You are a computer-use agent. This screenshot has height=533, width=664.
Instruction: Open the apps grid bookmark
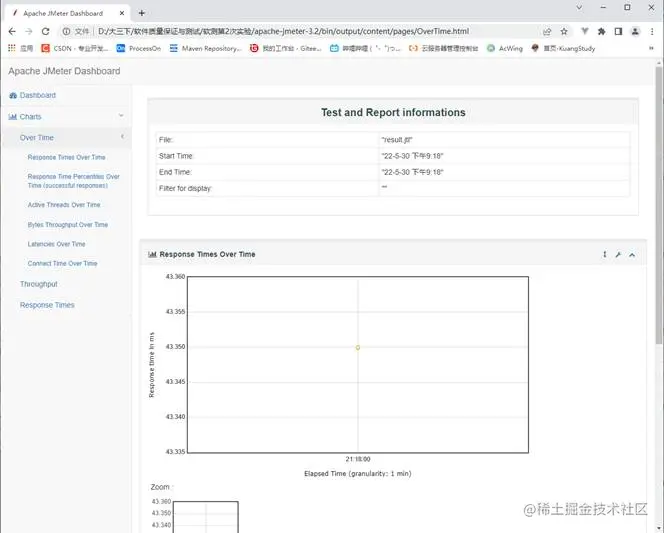pos(20,48)
